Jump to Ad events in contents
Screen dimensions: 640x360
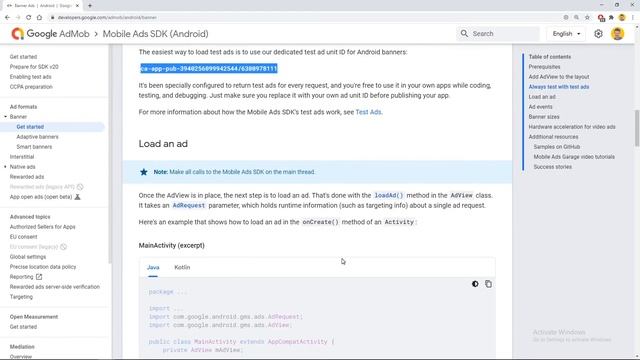(540, 107)
